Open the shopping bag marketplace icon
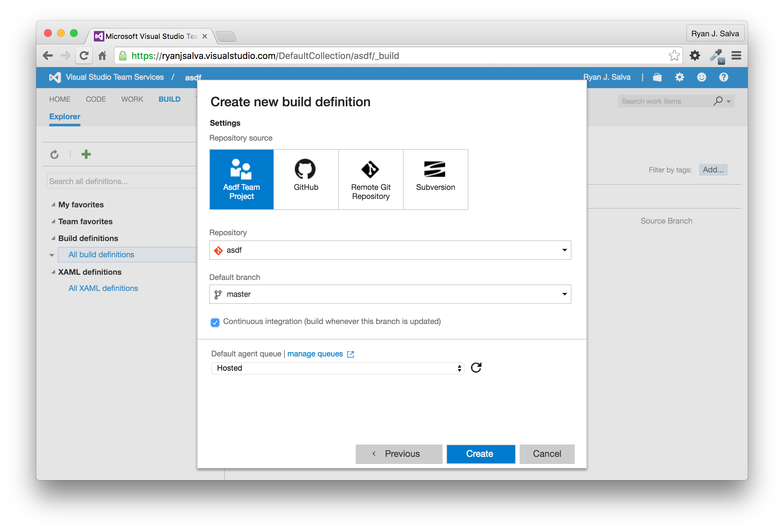This screenshot has height=532, width=784. (x=657, y=77)
